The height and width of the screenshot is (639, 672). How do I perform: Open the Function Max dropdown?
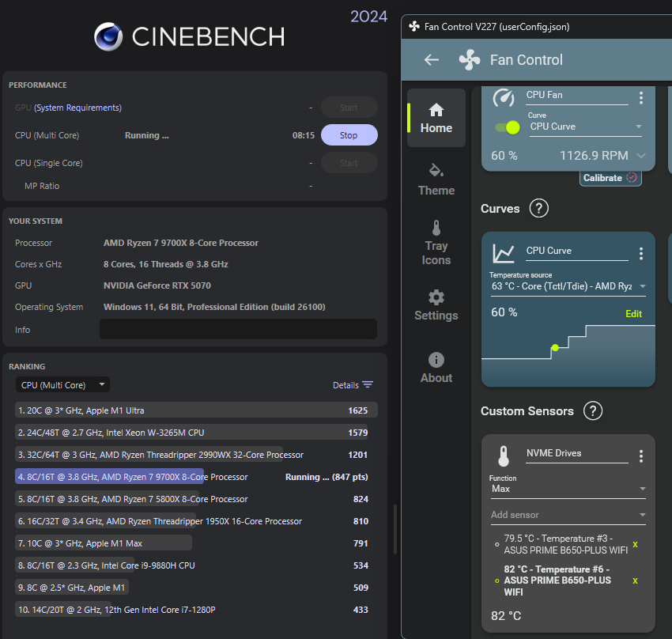568,489
